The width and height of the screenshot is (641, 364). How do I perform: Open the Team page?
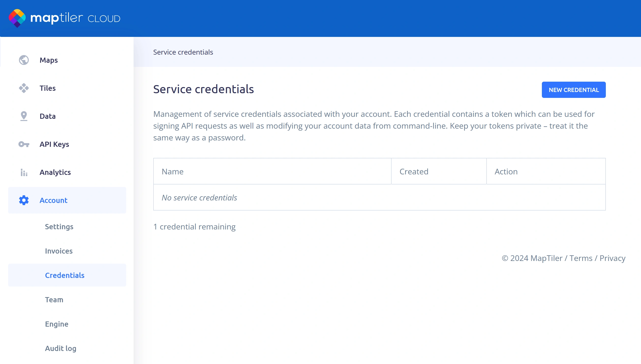54,300
